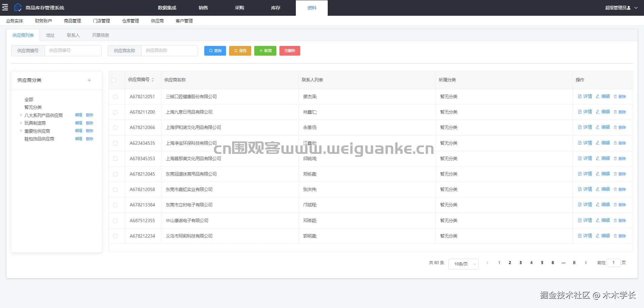Click 编辑 for 东莞冠道体育用品有限公司
Image resolution: width=644 pixels, height=308 pixels.
603,174
